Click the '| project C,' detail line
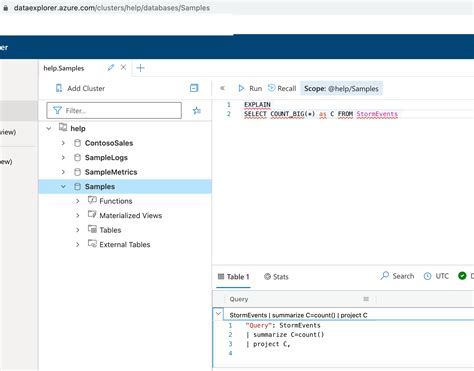This screenshot has height=371, width=474. tap(268, 344)
